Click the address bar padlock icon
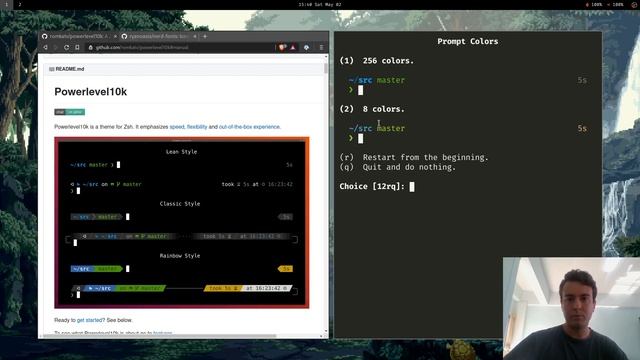 click(x=91, y=47)
